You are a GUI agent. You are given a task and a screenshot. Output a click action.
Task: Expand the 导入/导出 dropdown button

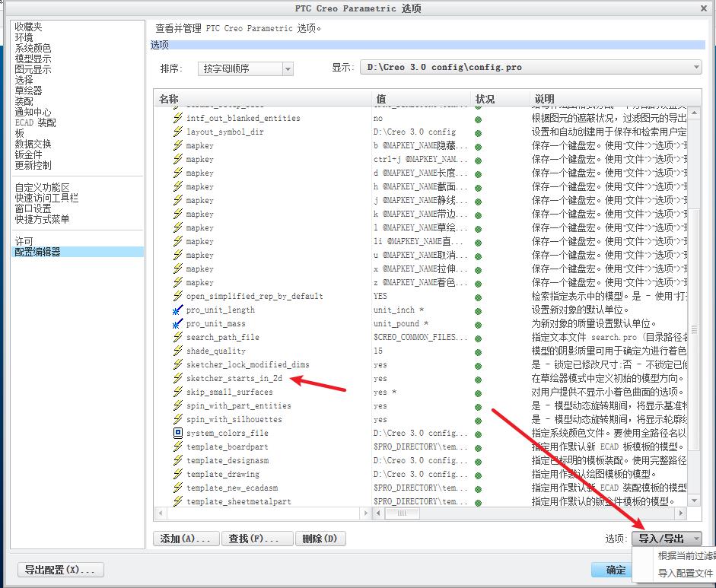[x=667, y=539]
